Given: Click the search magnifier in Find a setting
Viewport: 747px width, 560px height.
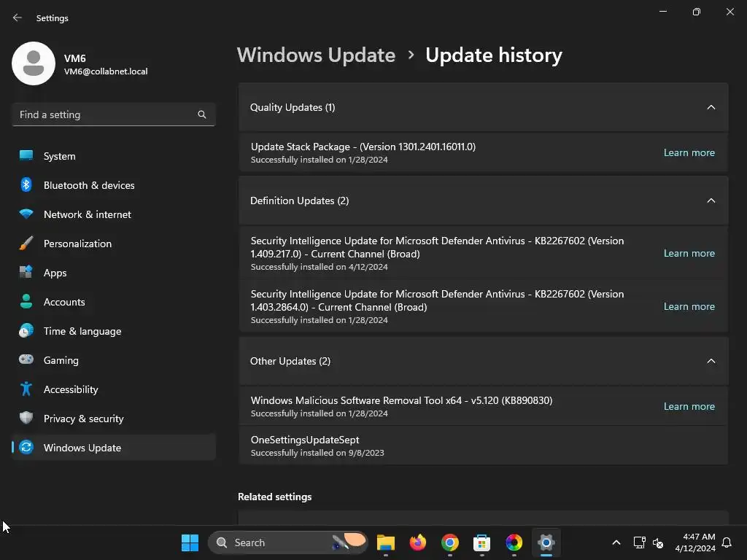Looking at the screenshot, I should coord(202,114).
